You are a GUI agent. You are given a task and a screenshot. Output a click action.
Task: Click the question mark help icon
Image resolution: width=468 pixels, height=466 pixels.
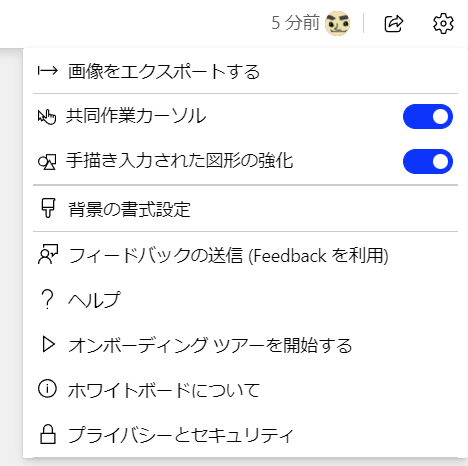coord(48,299)
